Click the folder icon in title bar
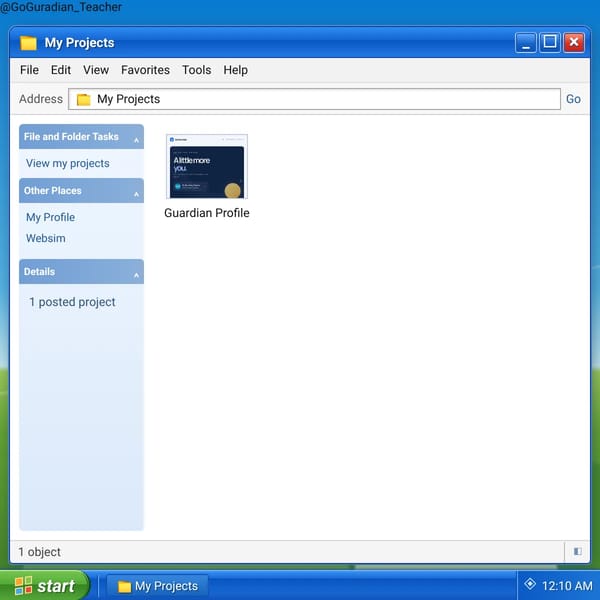This screenshot has height=600, width=600. (x=28, y=43)
